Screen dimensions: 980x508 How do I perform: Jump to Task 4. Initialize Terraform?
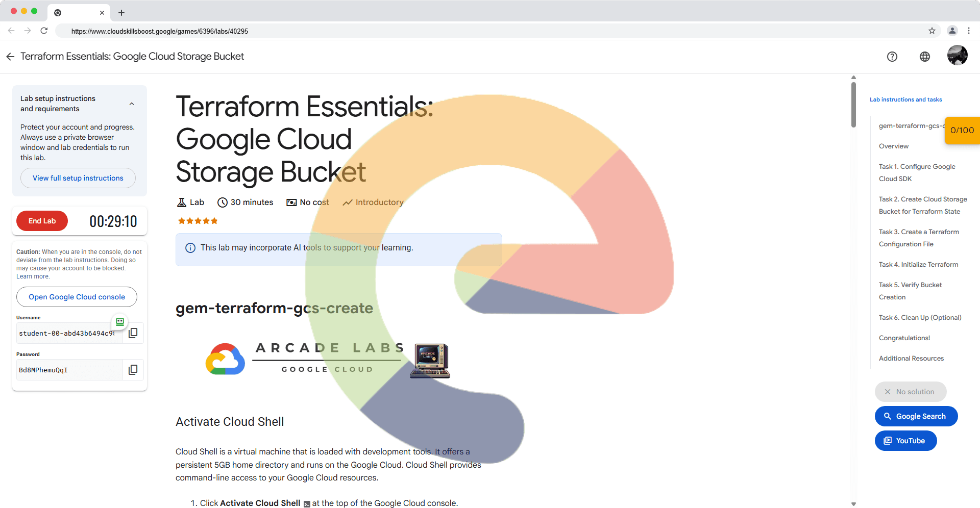point(918,264)
